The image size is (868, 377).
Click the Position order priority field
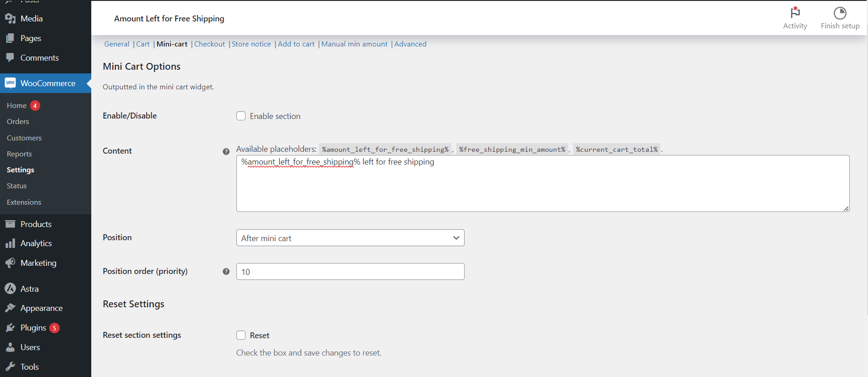pyautogui.click(x=350, y=272)
